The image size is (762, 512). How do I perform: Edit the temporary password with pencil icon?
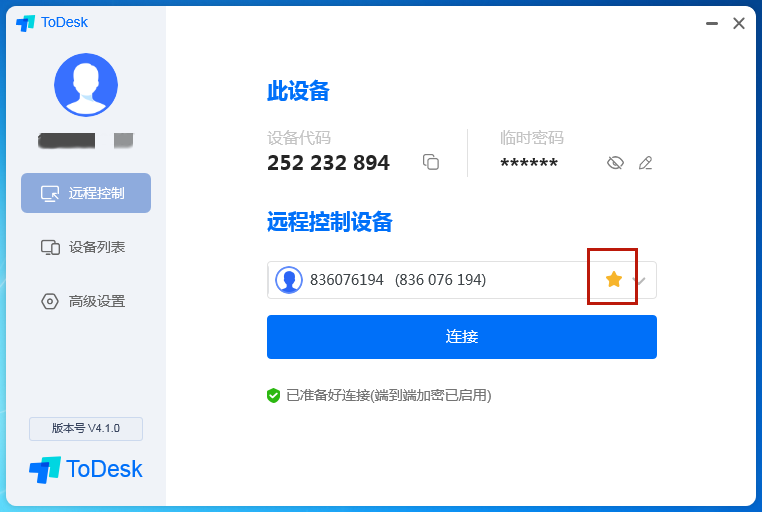click(645, 163)
